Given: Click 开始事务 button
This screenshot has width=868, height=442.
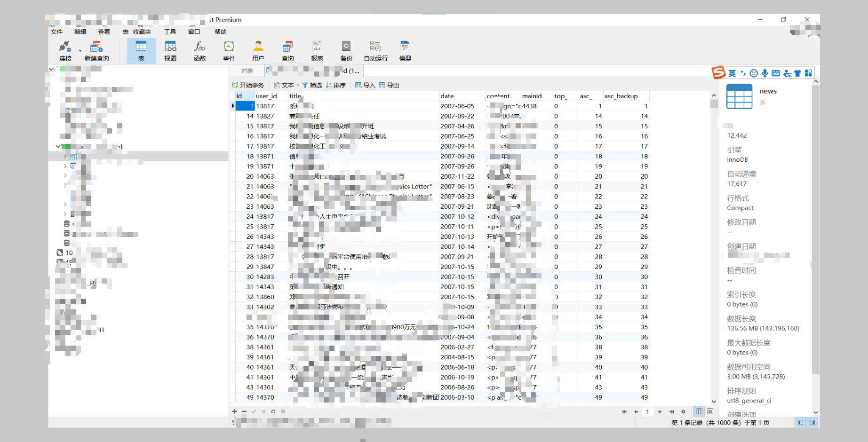Looking at the screenshot, I should click(x=248, y=85).
